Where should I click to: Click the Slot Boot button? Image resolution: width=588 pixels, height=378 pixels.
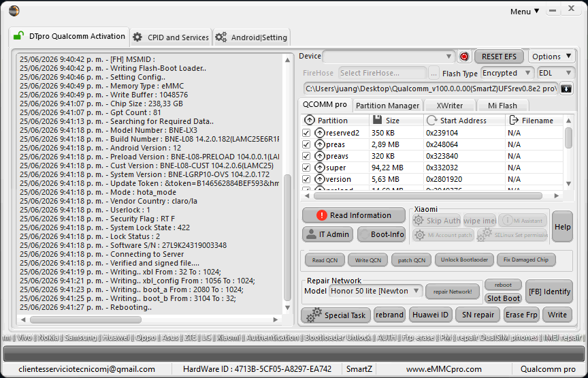(503, 298)
